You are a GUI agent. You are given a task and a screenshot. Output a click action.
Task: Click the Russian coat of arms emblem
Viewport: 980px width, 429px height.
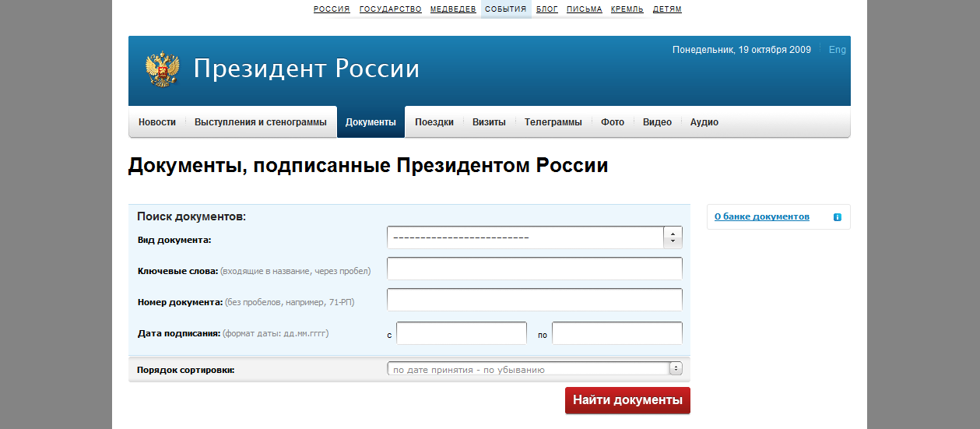[x=163, y=69]
